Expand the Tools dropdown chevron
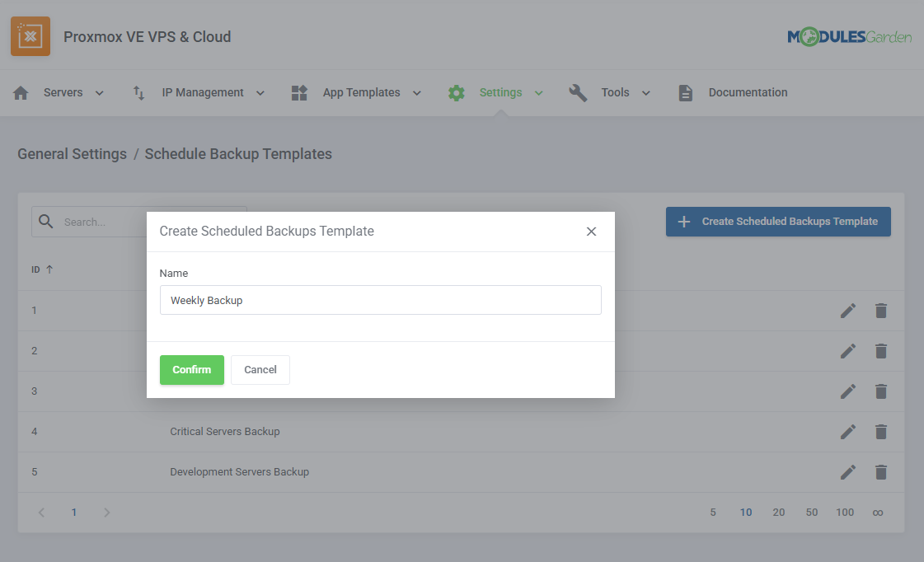 click(646, 93)
